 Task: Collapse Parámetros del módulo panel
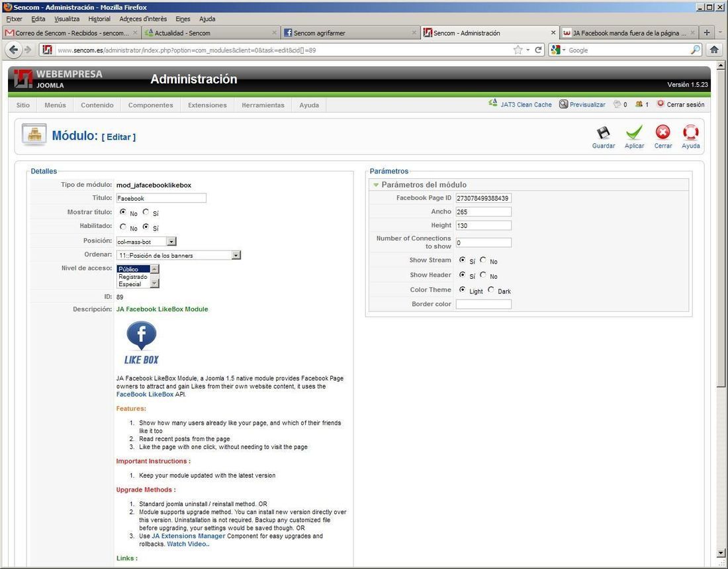[376, 185]
